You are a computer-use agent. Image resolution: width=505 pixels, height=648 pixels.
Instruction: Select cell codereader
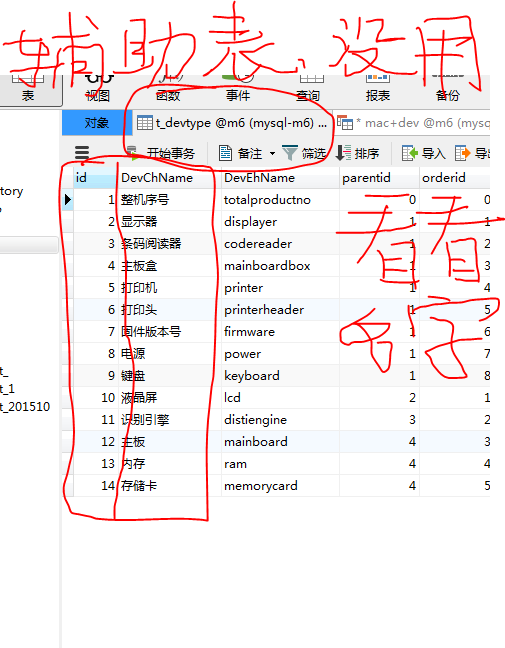(280, 244)
